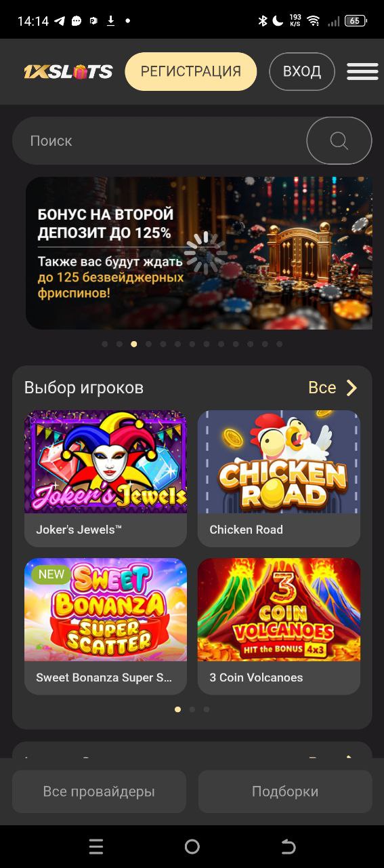Launch the 3 Coin Volcanoes game
Screen dimensions: 384x868
279,626
